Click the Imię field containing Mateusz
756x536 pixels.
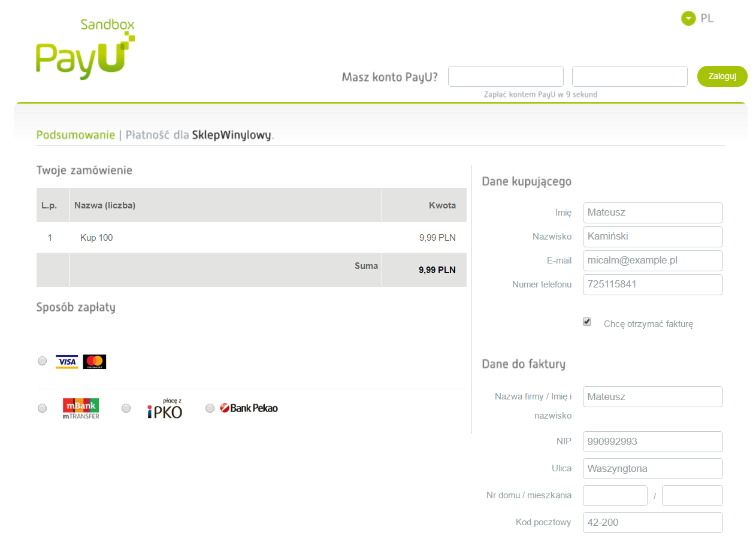click(x=653, y=213)
